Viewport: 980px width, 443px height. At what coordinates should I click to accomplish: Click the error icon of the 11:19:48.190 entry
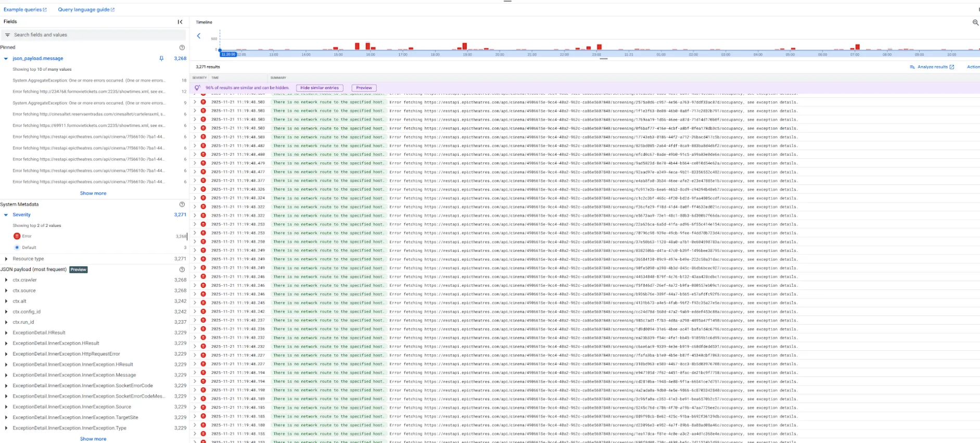[203, 390]
